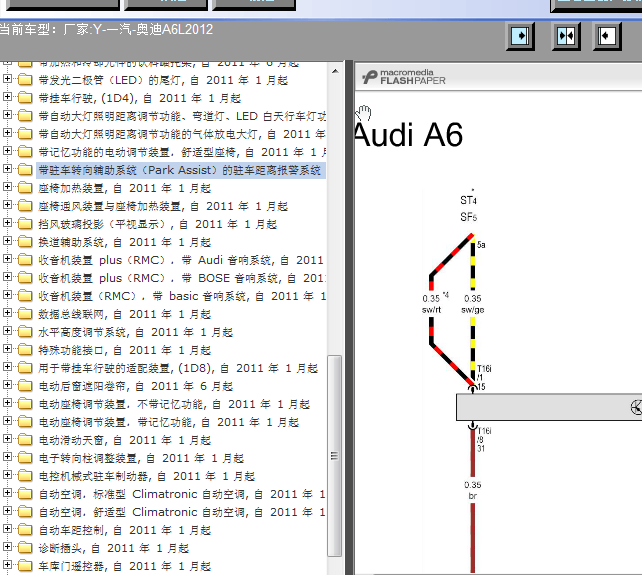
Task: Expand the 水平高度调节系统 node
Action: (x=7, y=331)
